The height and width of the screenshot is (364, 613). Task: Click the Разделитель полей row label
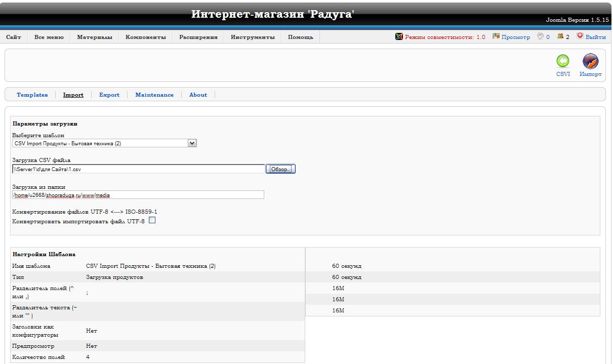44,292
